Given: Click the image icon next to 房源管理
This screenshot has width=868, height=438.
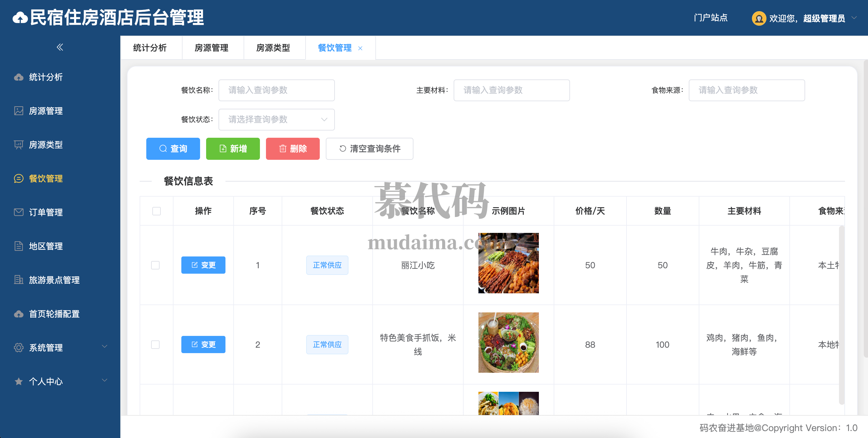Looking at the screenshot, I should click(18, 111).
